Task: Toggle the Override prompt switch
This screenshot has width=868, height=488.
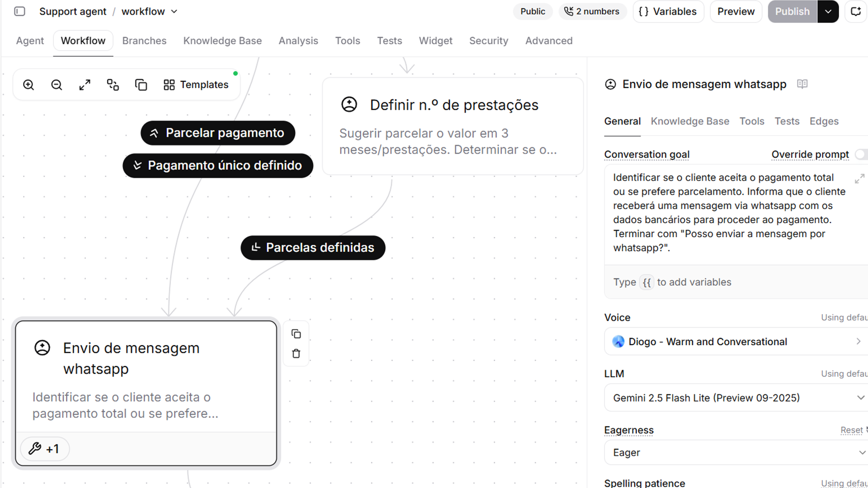Action: [861, 155]
